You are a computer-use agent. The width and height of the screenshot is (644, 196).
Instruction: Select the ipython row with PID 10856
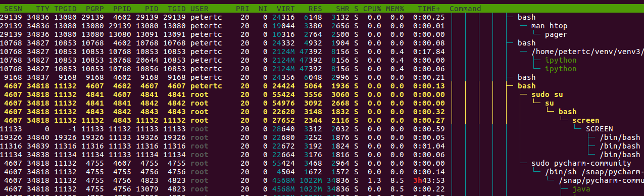click(x=322, y=69)
